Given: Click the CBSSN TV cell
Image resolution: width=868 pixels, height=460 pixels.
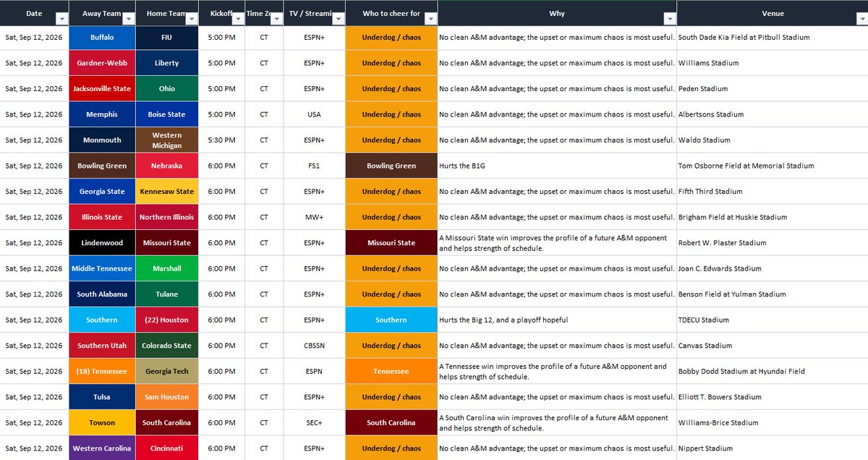Looking at the screenshot, I should pos(313,345).
